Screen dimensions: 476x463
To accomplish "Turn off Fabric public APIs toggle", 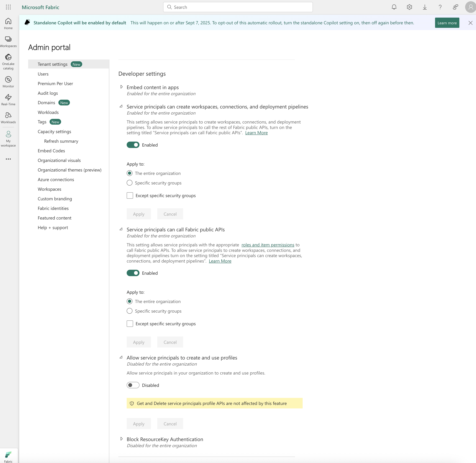I will [x=133, y=273].
